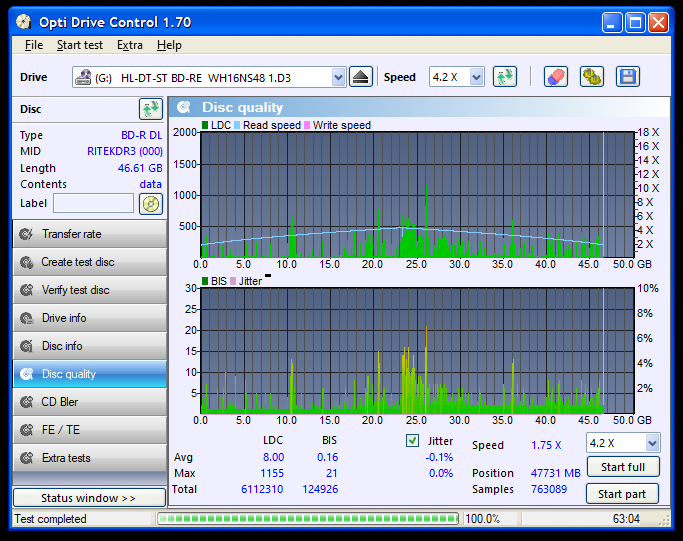Select Drive info label
Viewport: 683px width, 541px height.
click(x=64, y=318)
